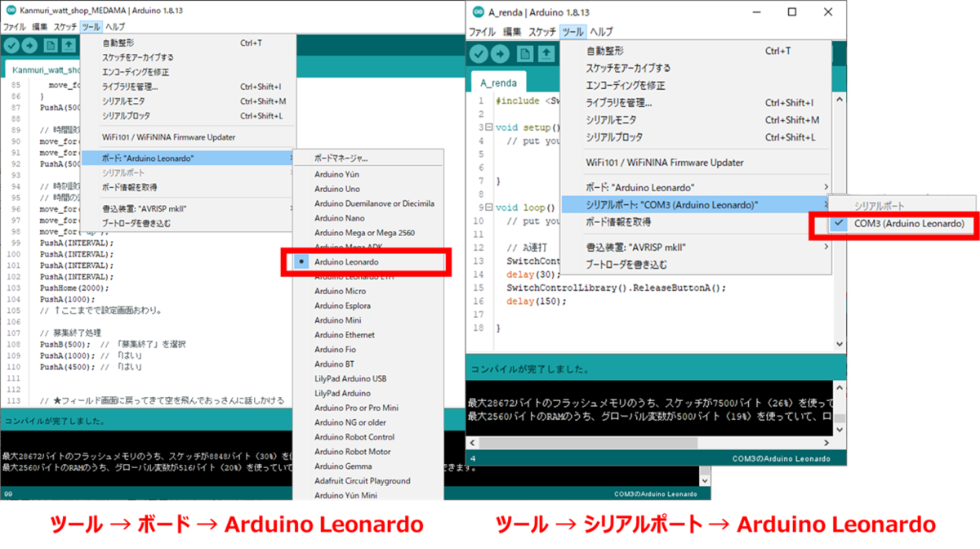Click the Open sketch icon in Kanmuri_watt_shop_MEDAMA window
980x549 pixels.
click(69, 45)
